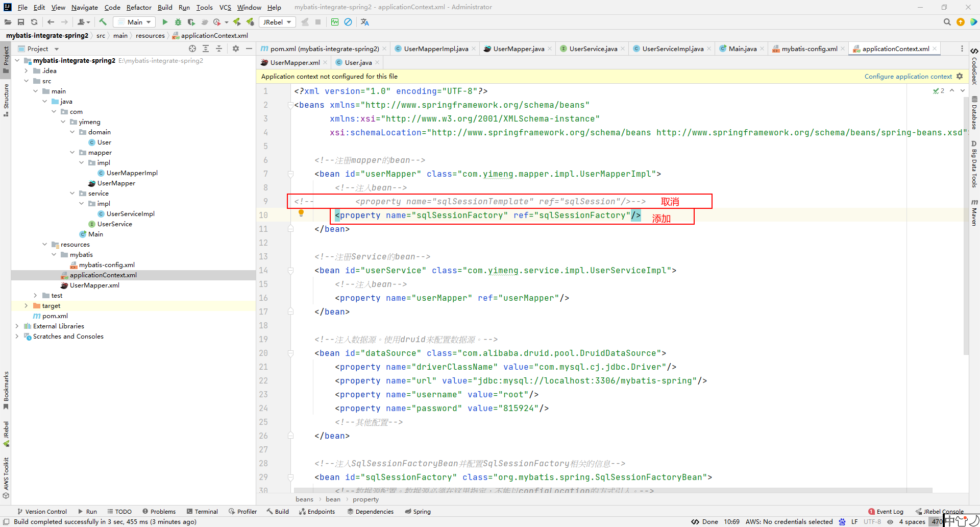The width and height of the screenshot is (980, 527).
Task: Click the gear icon beside Configure application context
Action: 960,76
